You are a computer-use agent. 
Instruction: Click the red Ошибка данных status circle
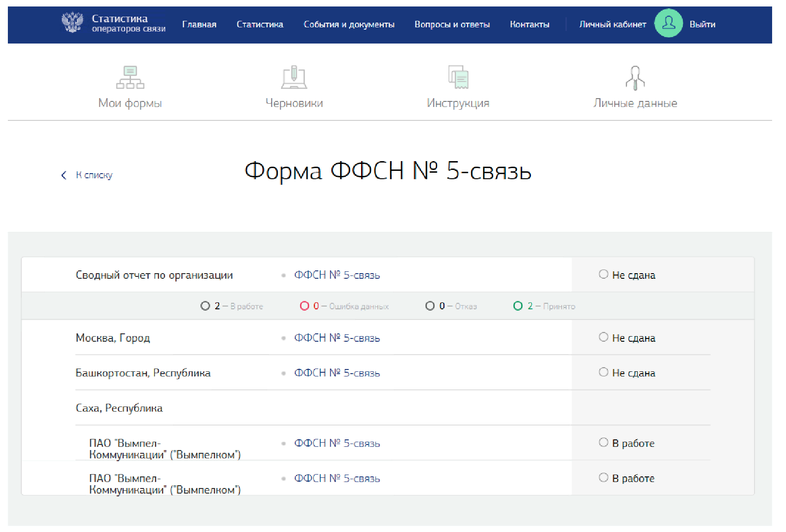[x=305, y=306]
